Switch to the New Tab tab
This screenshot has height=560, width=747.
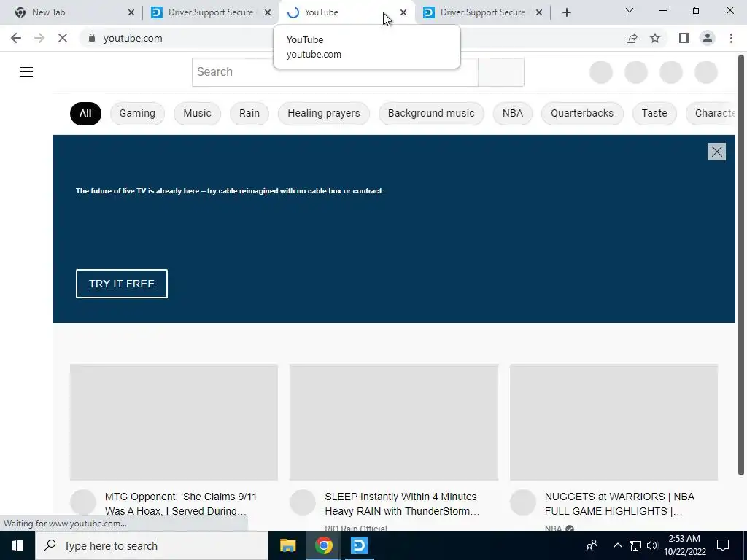tap(71, 12)
